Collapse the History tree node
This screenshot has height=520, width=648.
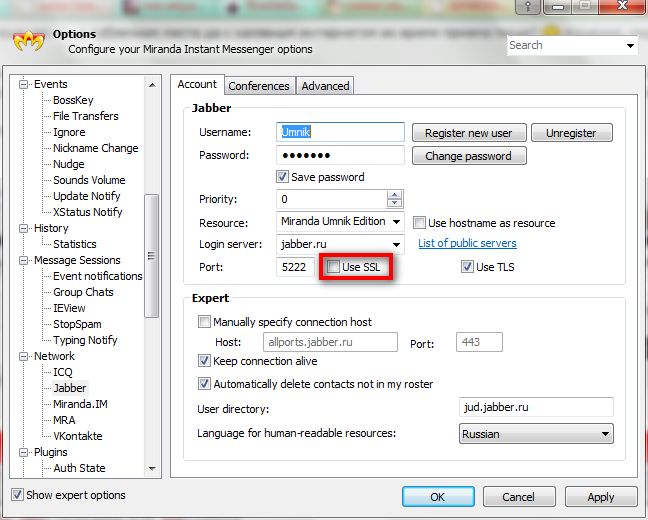24,228
